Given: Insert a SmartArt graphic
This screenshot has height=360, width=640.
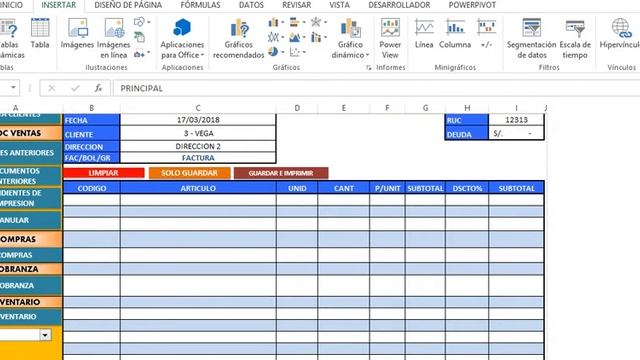Looking at the screenshot, I should (x=139, y=38).
